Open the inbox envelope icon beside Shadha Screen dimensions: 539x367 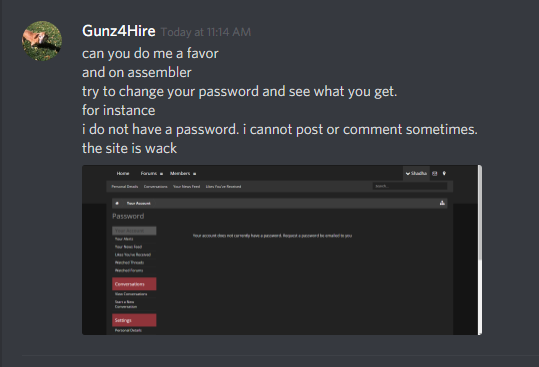pyautogui.click(x=434, y=174)
